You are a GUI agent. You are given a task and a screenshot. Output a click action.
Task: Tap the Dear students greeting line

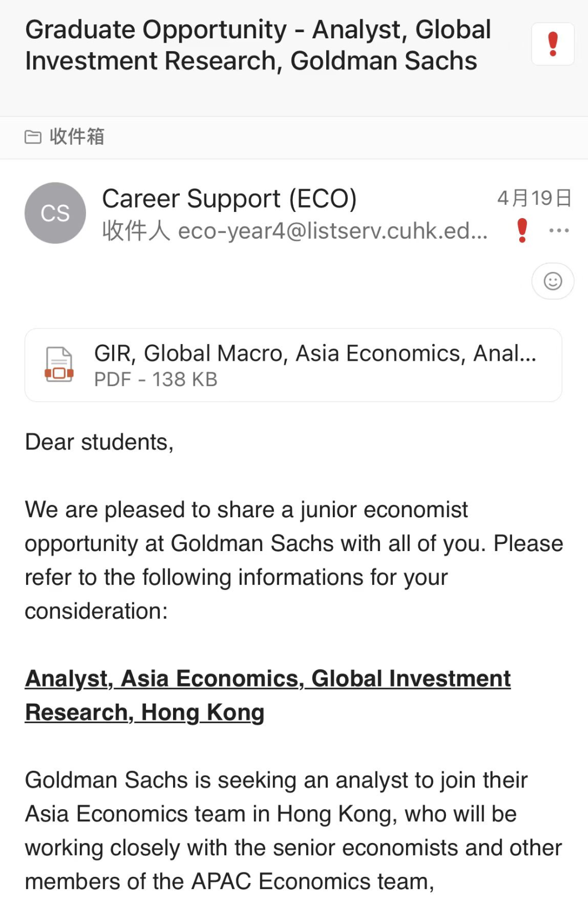point(99,442)
